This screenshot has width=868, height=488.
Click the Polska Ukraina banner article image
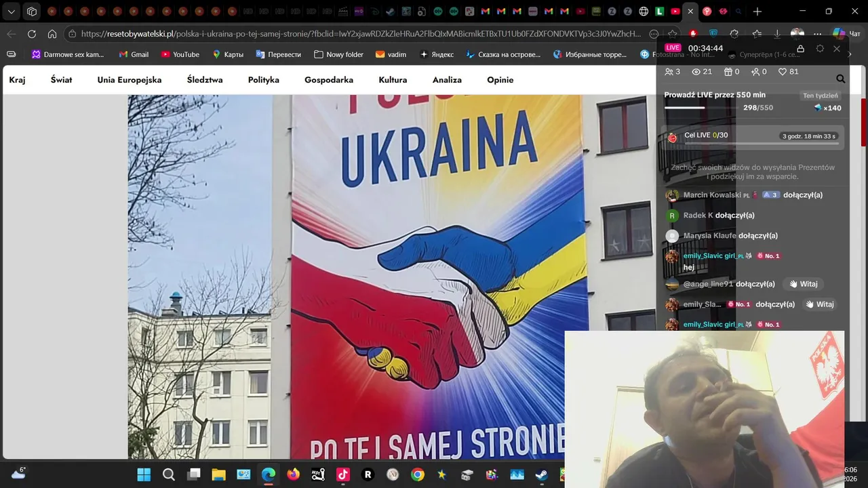[x=391, y=277]
